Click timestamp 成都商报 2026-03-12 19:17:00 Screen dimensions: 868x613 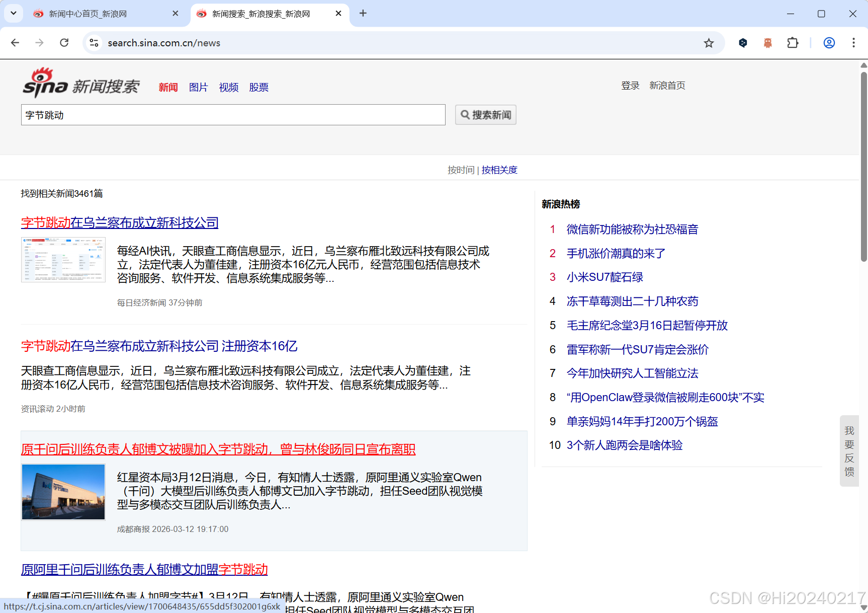pos(172,529)
